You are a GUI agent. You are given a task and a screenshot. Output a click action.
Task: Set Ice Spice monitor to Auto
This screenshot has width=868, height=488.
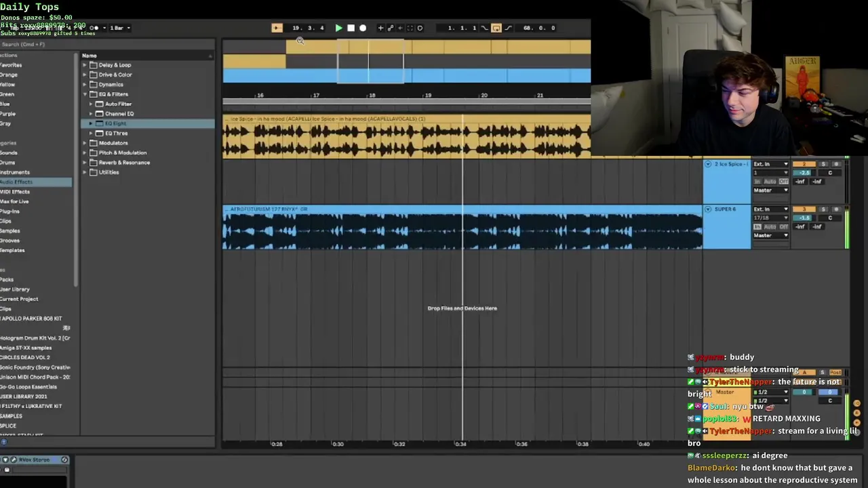(770, 182)
